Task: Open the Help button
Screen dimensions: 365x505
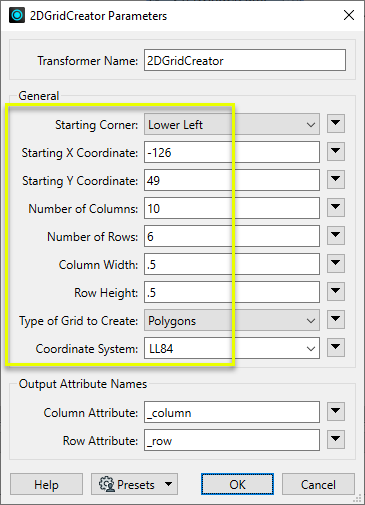Action: (46, 484)
